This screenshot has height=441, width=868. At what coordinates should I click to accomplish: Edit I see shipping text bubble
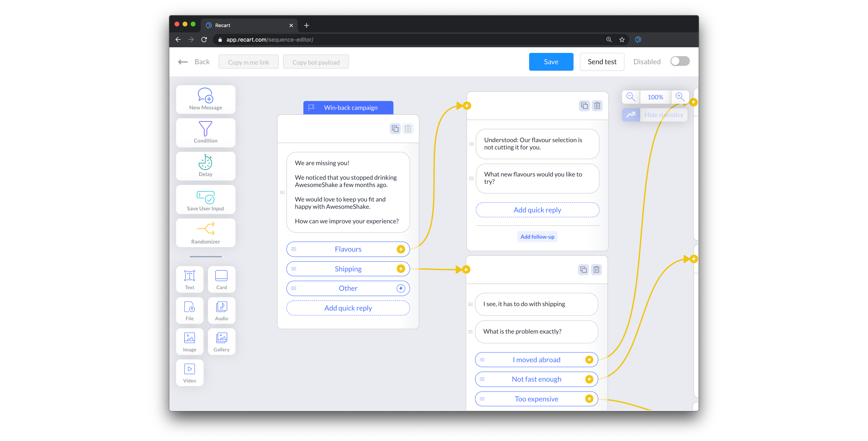point(536,304)
